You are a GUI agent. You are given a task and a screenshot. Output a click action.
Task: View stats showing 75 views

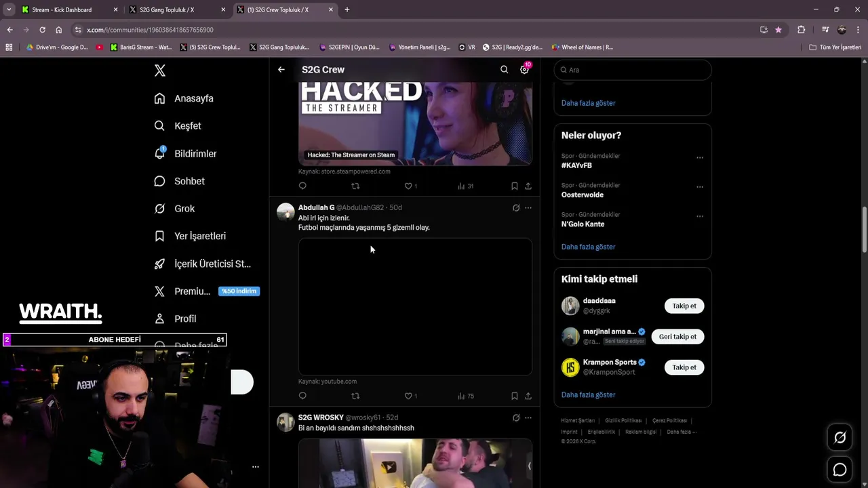click(x=466, y=396)
